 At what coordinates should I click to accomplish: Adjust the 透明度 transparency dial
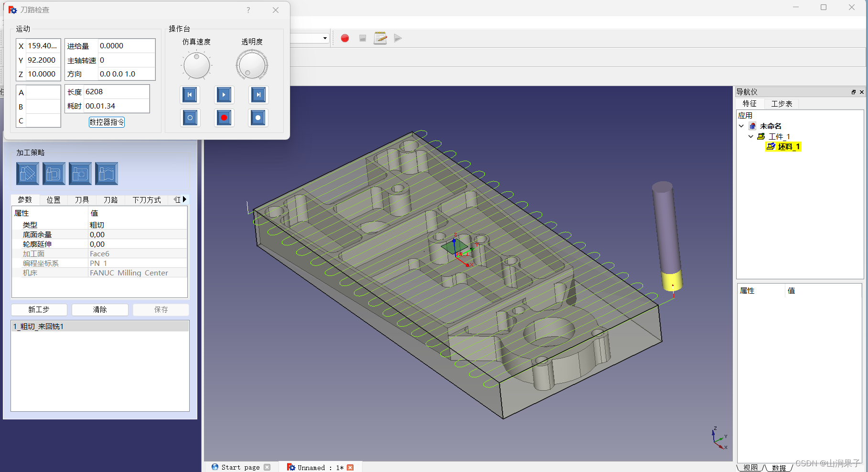pyautogui.click(x=252, y=66)
